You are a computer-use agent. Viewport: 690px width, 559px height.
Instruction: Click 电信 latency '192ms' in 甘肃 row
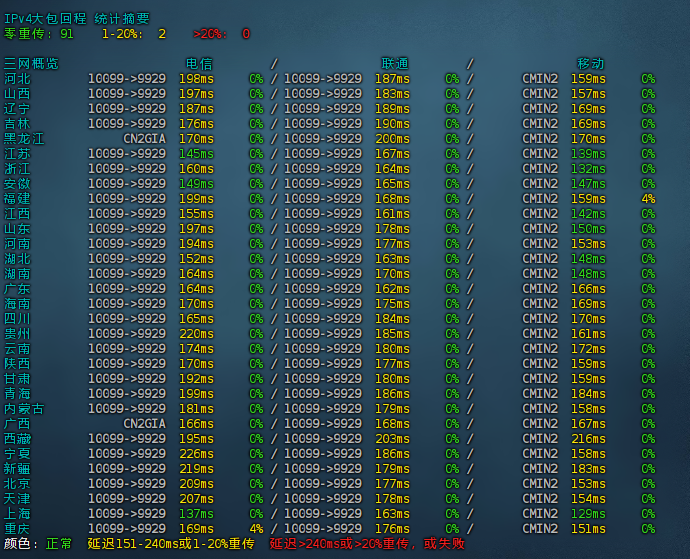click(196, 379)
